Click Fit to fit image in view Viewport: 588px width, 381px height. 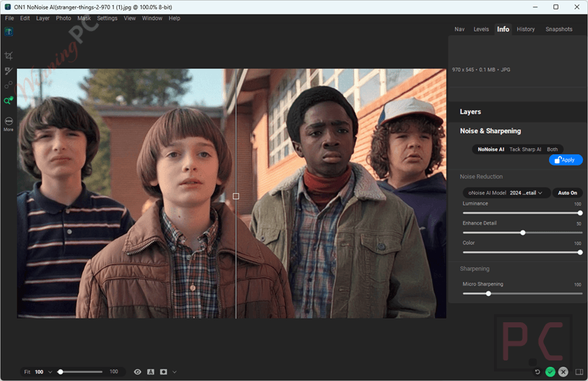[27, 372]
